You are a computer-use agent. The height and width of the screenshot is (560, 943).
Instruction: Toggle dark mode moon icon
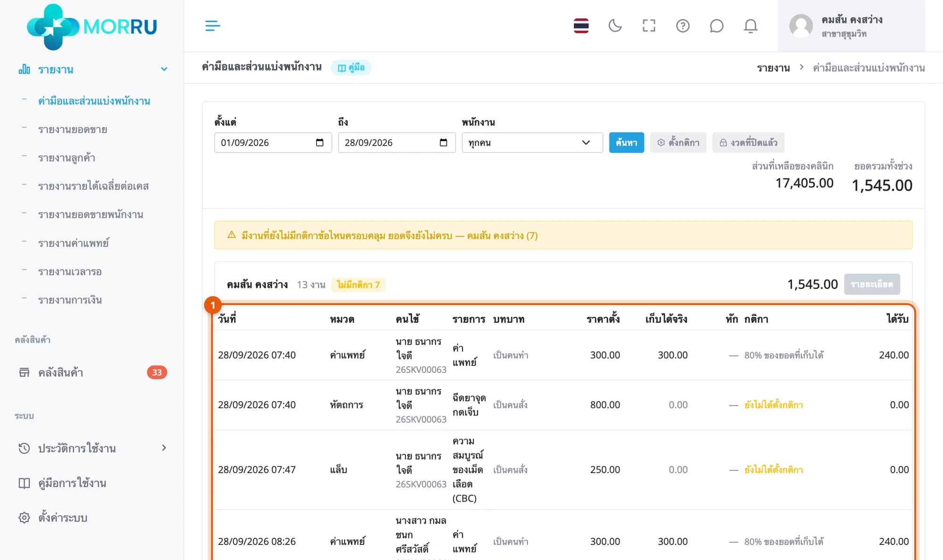615,25
